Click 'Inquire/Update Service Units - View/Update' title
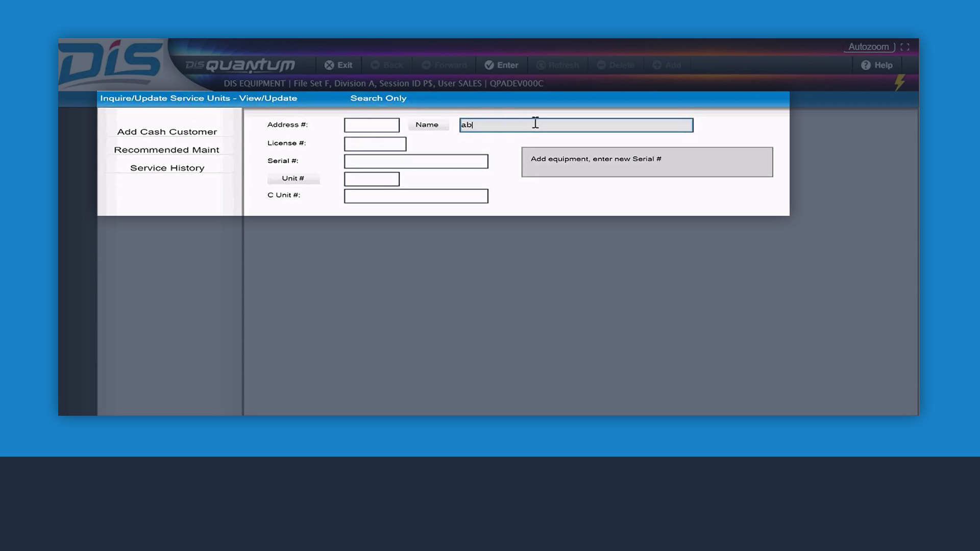 pos(199,98)
